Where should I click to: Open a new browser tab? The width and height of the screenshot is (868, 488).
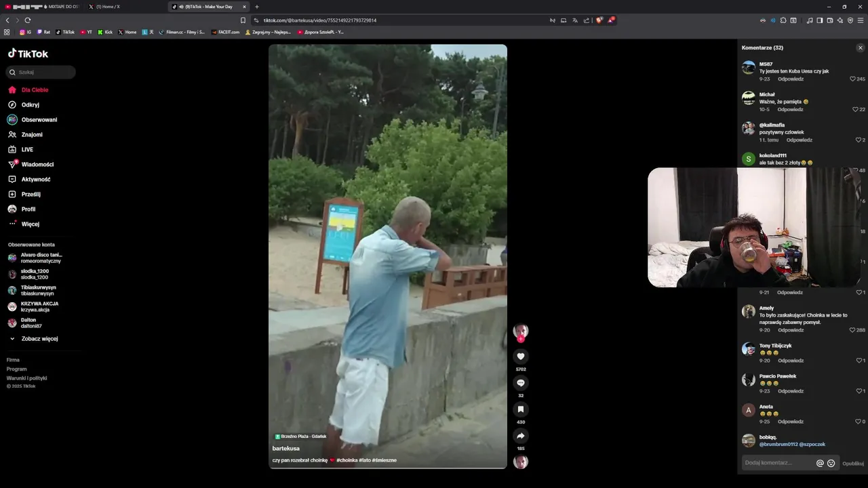[x=257, y=7]
